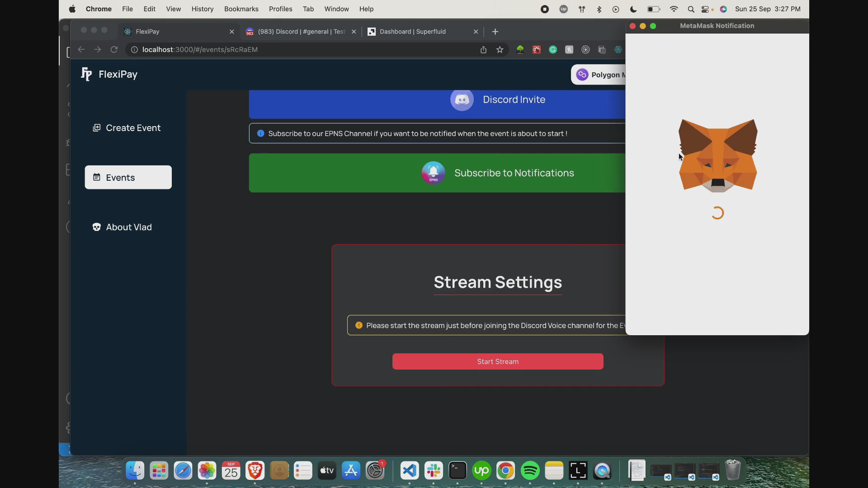The image size is (868, 488).
Task: Open Terminal from the Dock
Action: tap(458, 471)
